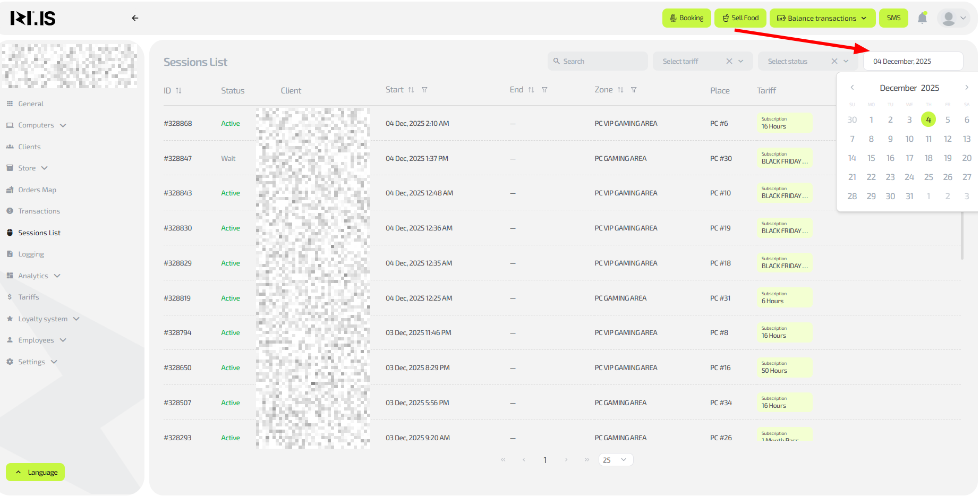
Task: Clear the Select tariff filter
Action: [x=729, y=61]
